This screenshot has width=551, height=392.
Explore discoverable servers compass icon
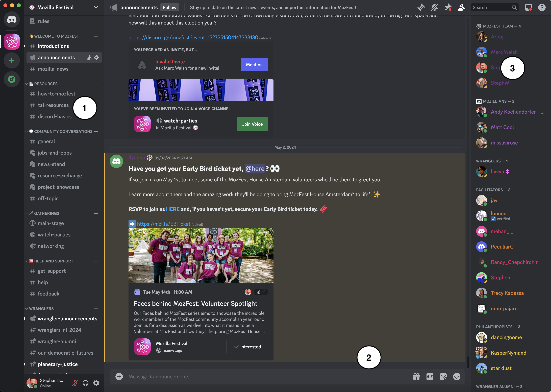tap(12, 79)
